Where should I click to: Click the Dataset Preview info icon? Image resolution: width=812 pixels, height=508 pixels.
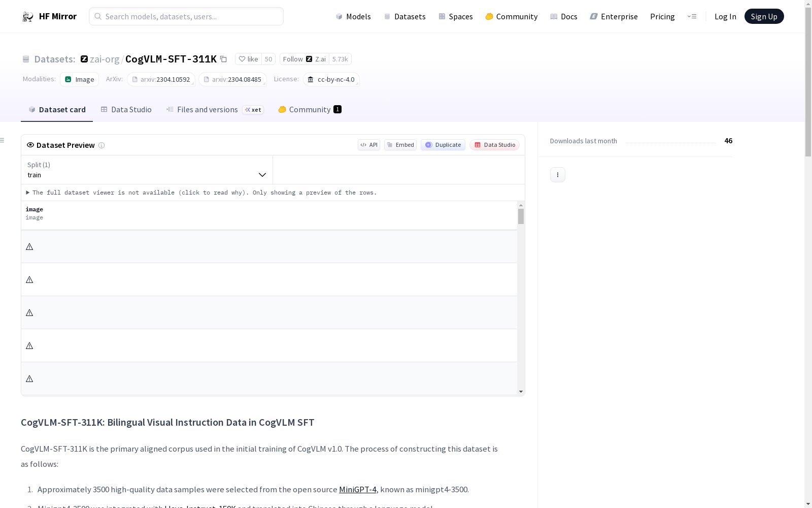(x=101, y=145)
